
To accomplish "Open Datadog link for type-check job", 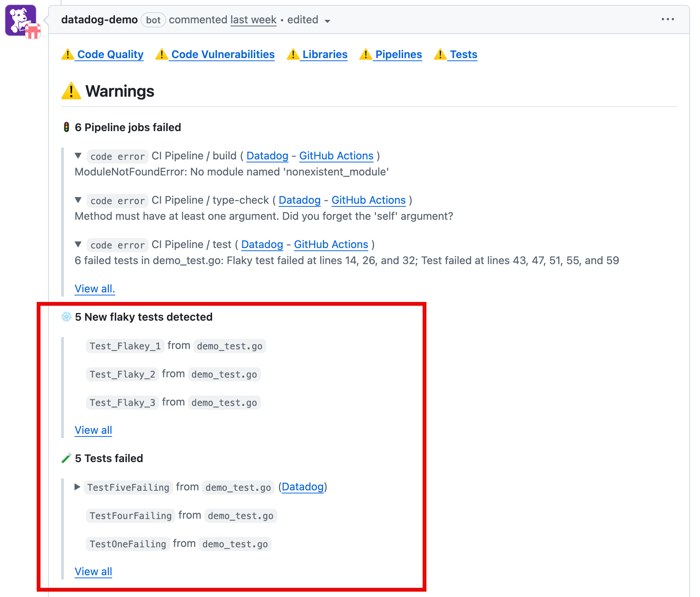I will pyautogui.click(x=300, y=200).
